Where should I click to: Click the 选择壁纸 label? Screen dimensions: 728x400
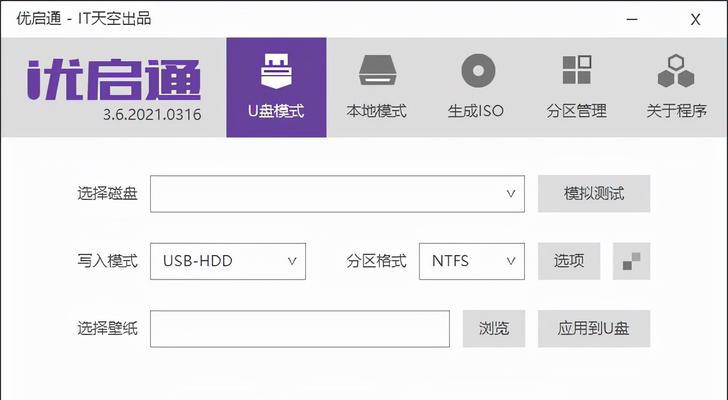click(107, 329)
